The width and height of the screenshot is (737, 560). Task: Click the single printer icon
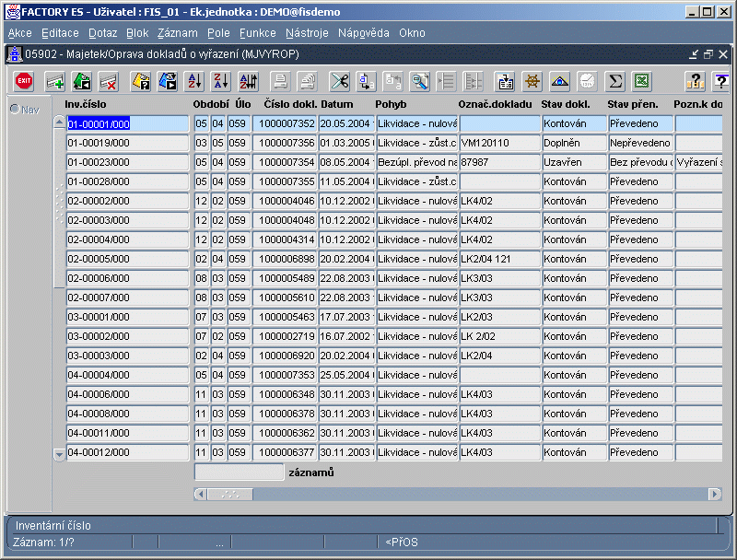pos(281,81)
